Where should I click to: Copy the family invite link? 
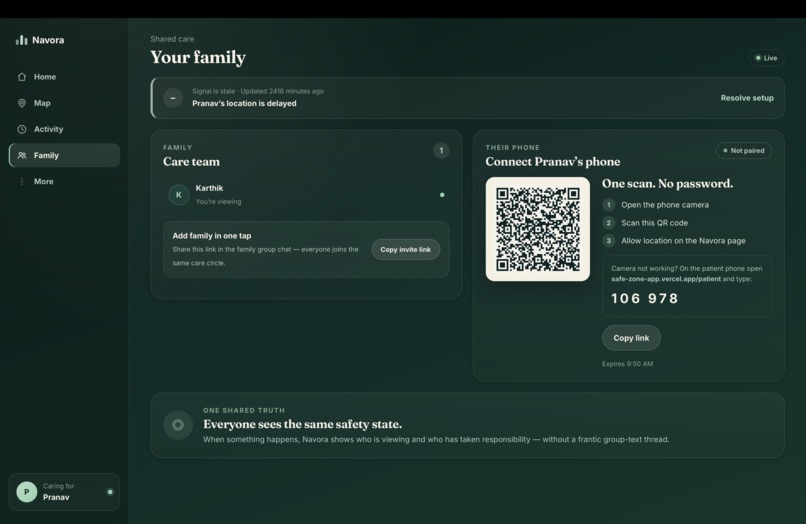point(405,249)
